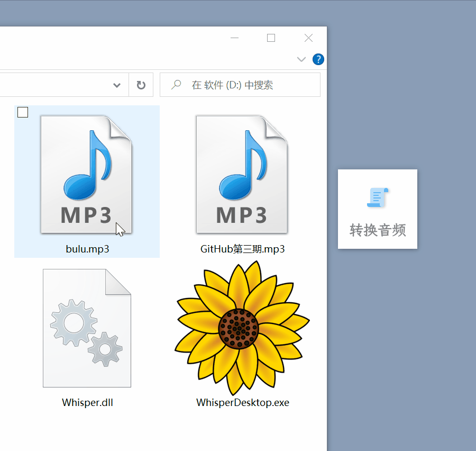
Task: Click the GitHub第三期.mp3 filename label
Action: point(242,249)
